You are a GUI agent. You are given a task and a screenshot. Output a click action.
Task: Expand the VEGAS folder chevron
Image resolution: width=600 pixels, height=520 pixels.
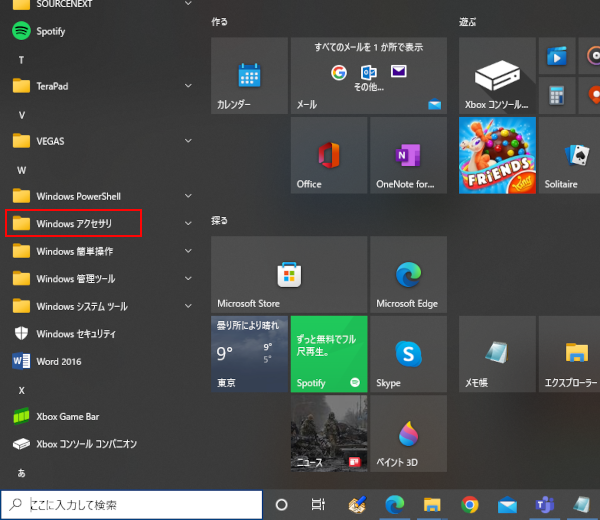pyautogui.click(x=188, y=141)
